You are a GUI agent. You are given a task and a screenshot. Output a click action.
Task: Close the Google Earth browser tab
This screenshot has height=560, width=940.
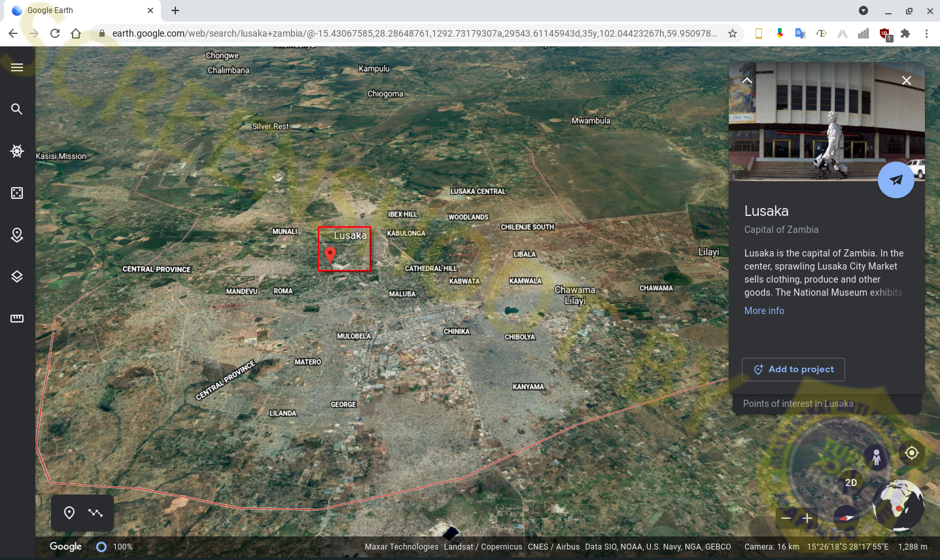click(150, 10)
